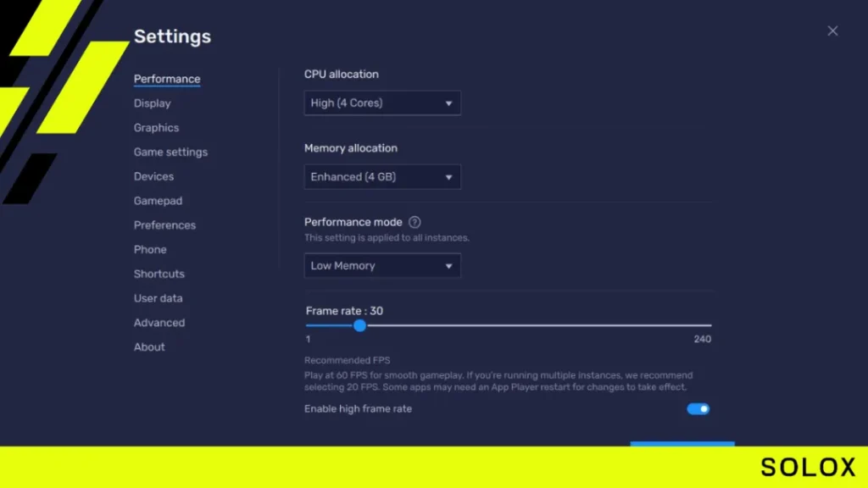The height and width of the screenshot is (488, 868).
Task: Click the 'Frame rate : 30' value label
Action: [344, 311]
